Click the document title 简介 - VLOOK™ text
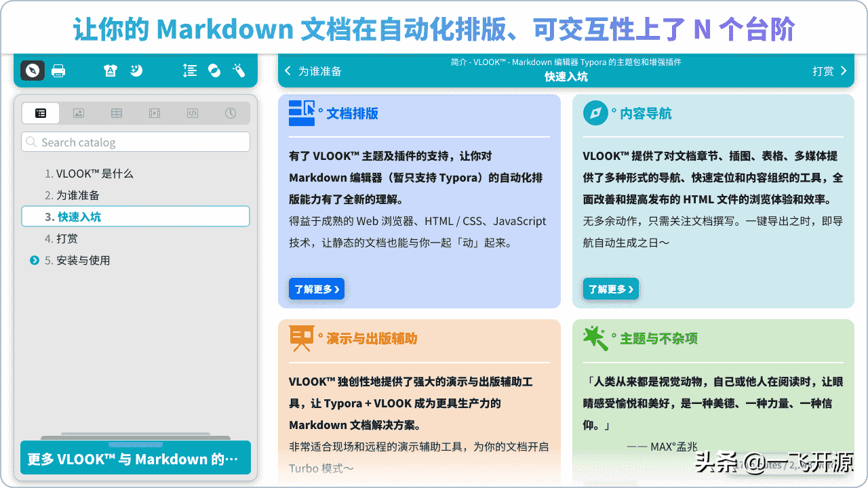This screenshot has height=488, width=868. 566,62
